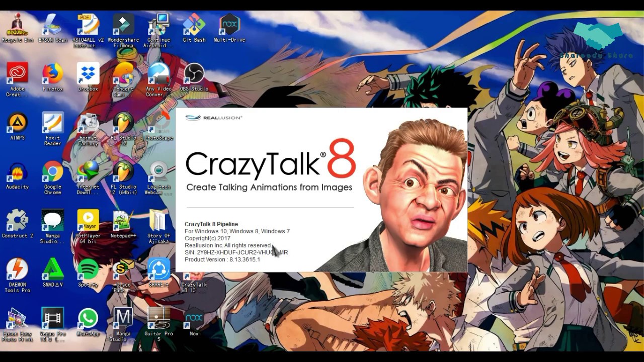Click 'Product Version : 8.13.3615.1' text

[222, 259]
